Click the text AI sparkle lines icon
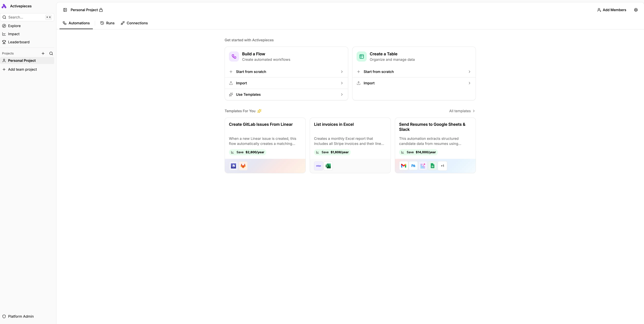Image resolution: width=644 pixels, height=324 pixels. point(423,166)
